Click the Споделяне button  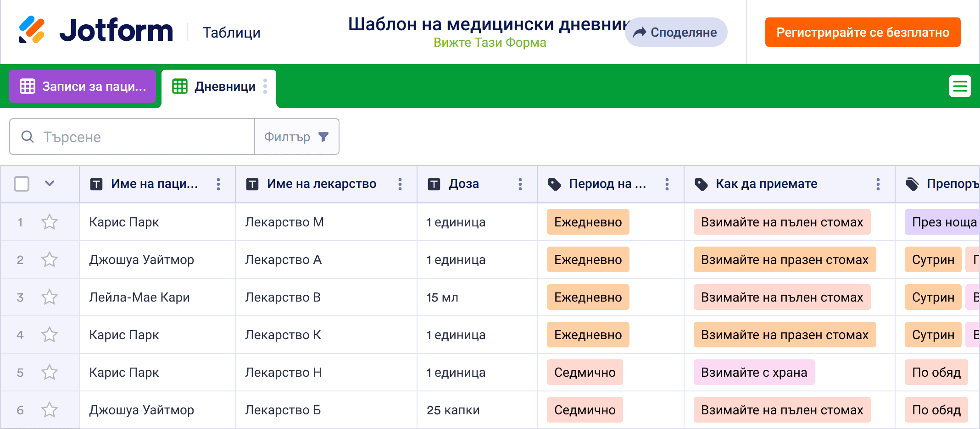pyautogui.click(x=676, y=33)
